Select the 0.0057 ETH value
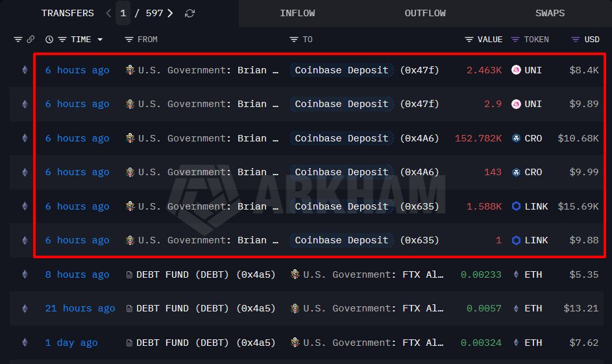Screen dimensions: 612x364 (484, 309)
